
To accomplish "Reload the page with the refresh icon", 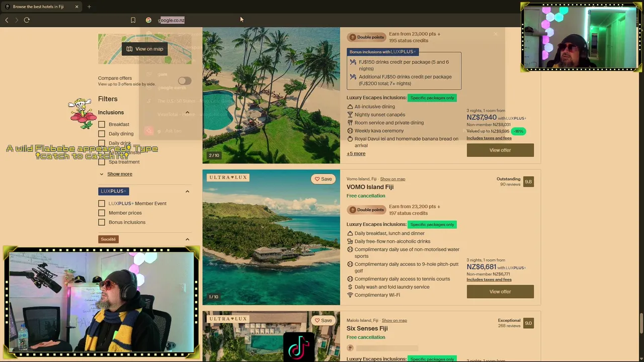I will point(27,20).
